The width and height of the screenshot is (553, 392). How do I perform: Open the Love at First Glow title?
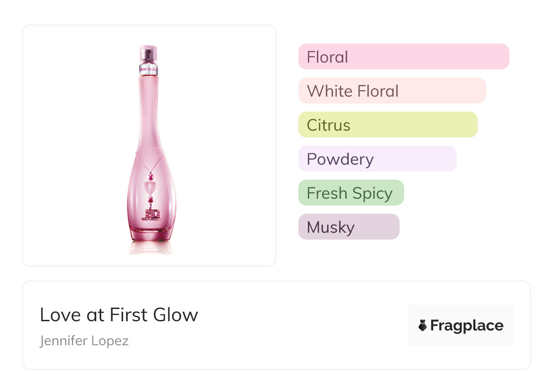(x=119, y=315)
